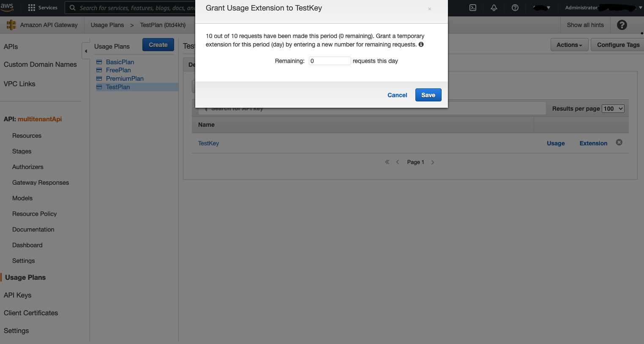644x344 pixels.
Task: Cancel the usage extension dialog
Action: pyautogui.click(x=397, y=95)
